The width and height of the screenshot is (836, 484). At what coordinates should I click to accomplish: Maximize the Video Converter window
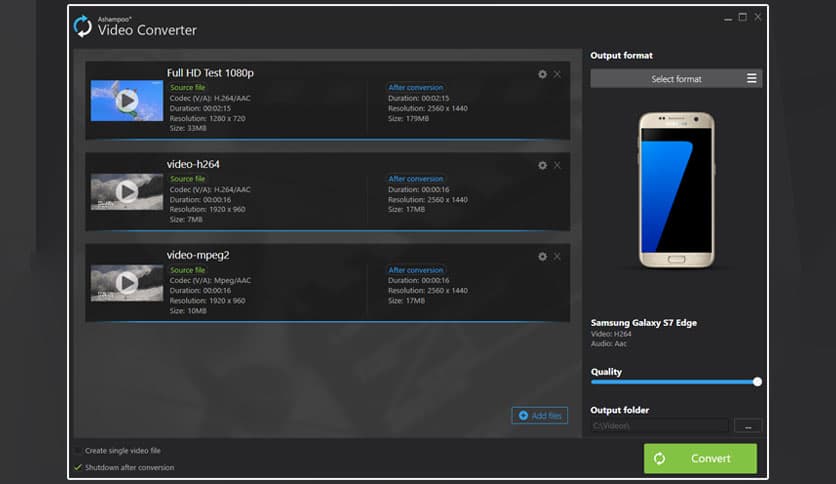pyautogui.click(x=743, y=17)
